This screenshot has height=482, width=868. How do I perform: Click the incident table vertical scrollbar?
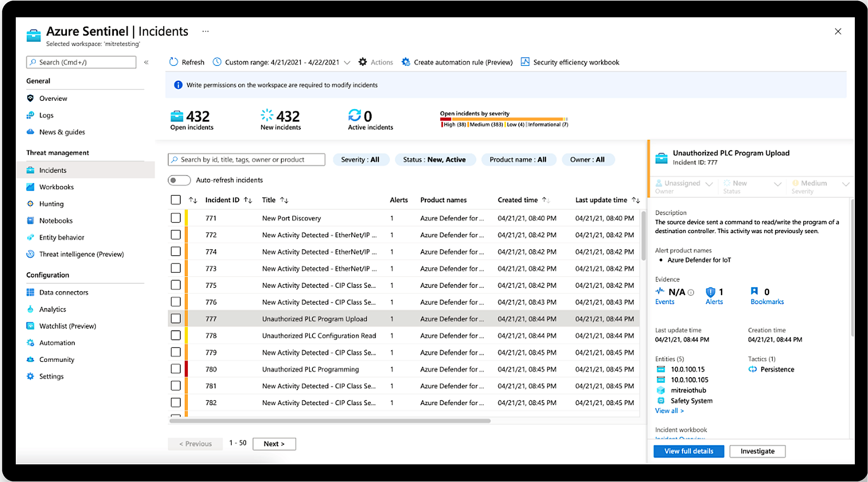643,236
